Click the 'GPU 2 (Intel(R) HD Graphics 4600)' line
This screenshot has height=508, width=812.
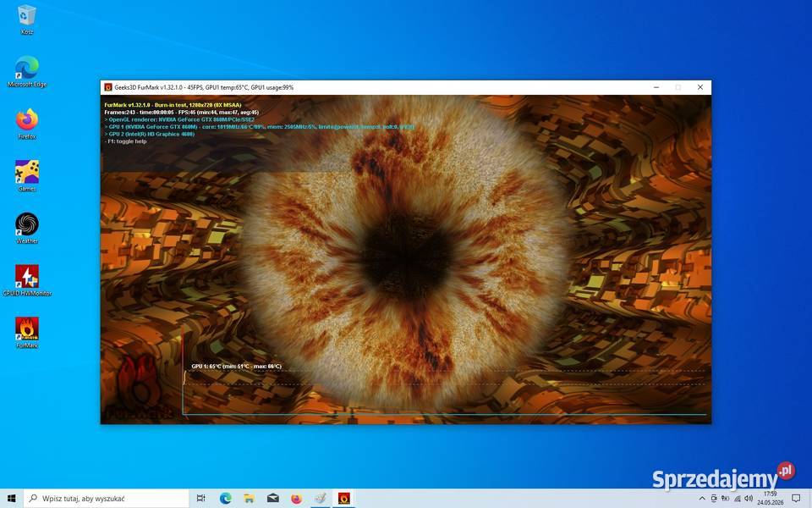[150, 134]
